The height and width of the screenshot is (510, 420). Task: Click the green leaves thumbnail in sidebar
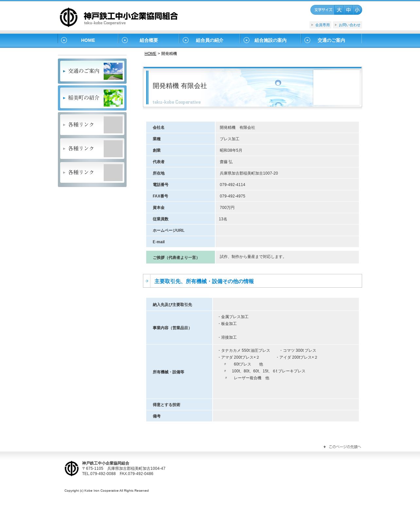(x=113, y=98)
